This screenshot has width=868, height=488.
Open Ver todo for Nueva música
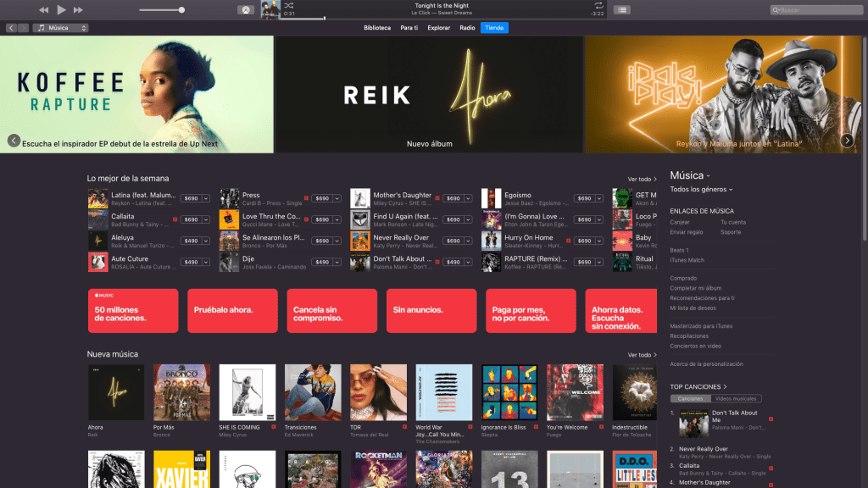[643, 355]
